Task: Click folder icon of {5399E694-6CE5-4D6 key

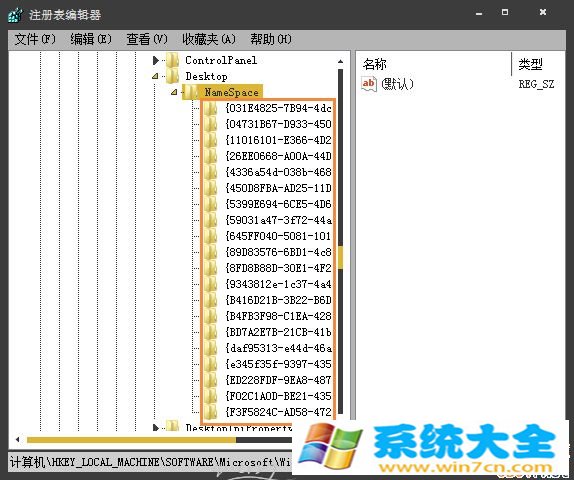Action: (x=210, y=204)
